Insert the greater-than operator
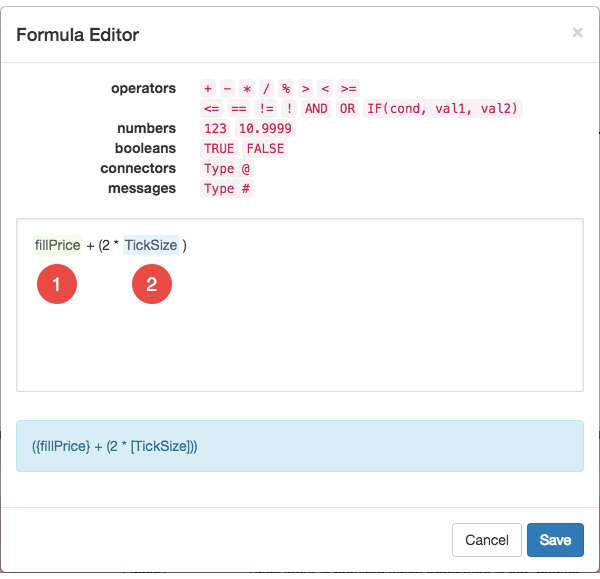This screenshot has height=579, width=600. tap(305, 89)
